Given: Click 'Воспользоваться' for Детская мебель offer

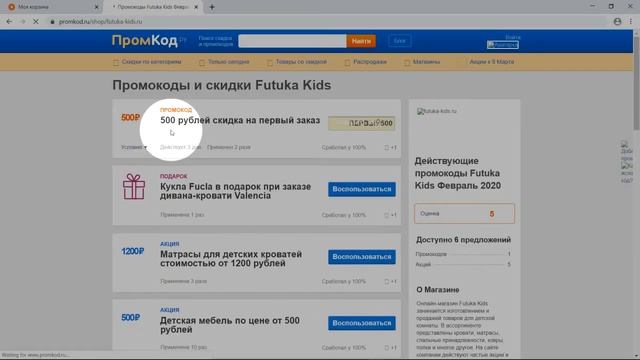Looking at the screenshot, I should click(362, 323).
